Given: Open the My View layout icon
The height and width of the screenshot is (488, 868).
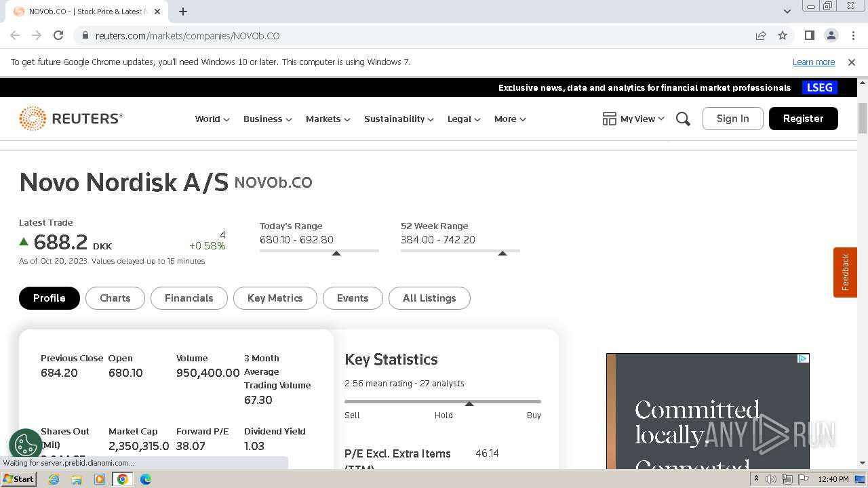Looking at the screenshot, I should (609, 119).
